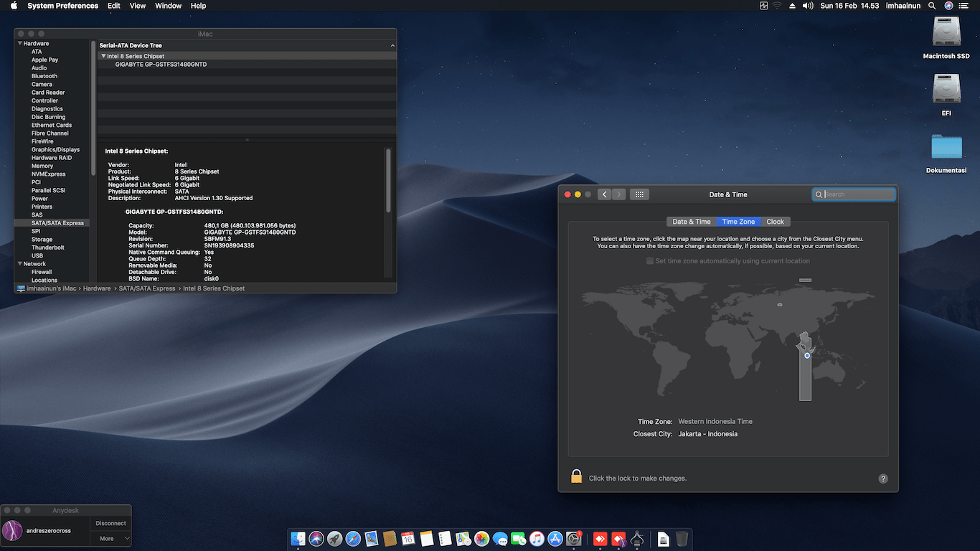The image size is (980, 551).
Task: Open Finder from the dock
Action: tap(298, 539)
